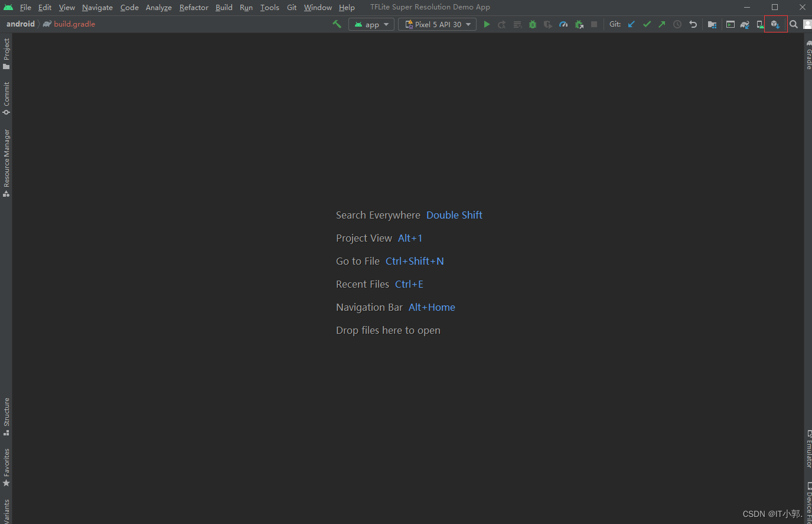Screen dimensions: 812x524
Task: Minimize the Android Studio window
Action: 747,7
